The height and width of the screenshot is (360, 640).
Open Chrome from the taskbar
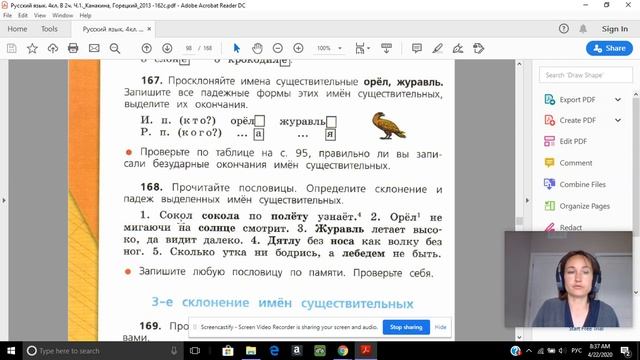(342, 351)
